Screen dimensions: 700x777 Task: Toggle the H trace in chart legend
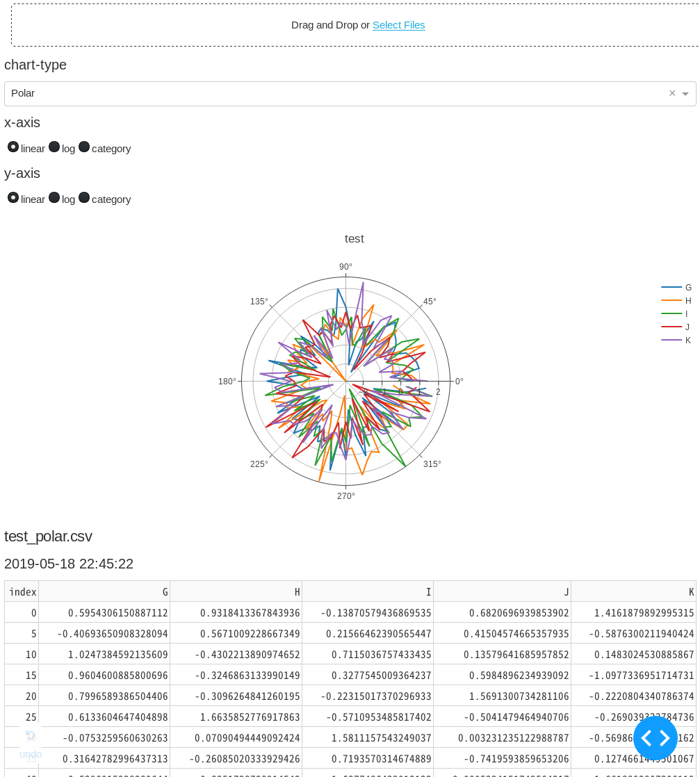tap(676, 300)
